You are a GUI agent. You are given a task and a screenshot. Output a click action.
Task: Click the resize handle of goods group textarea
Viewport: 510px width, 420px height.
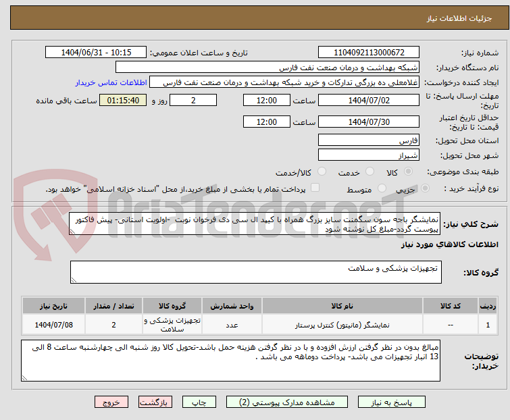[x=74, y=280]
